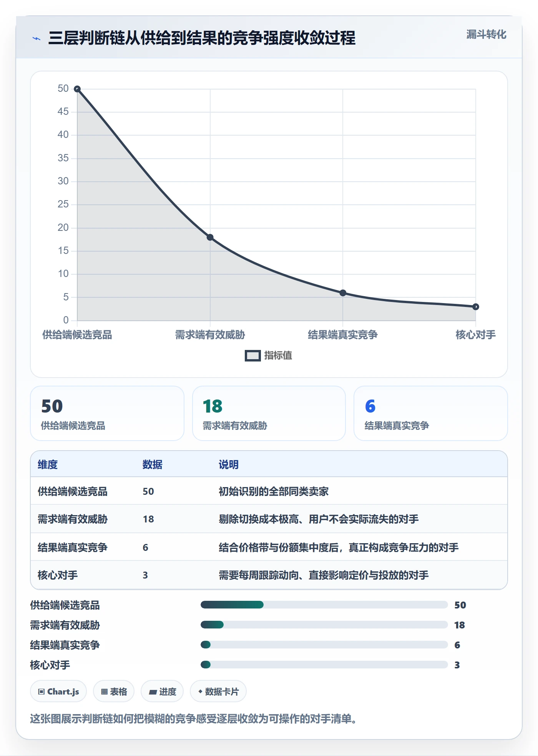Select the 进度 chip
538x756 pixels.
pos(162,691)
